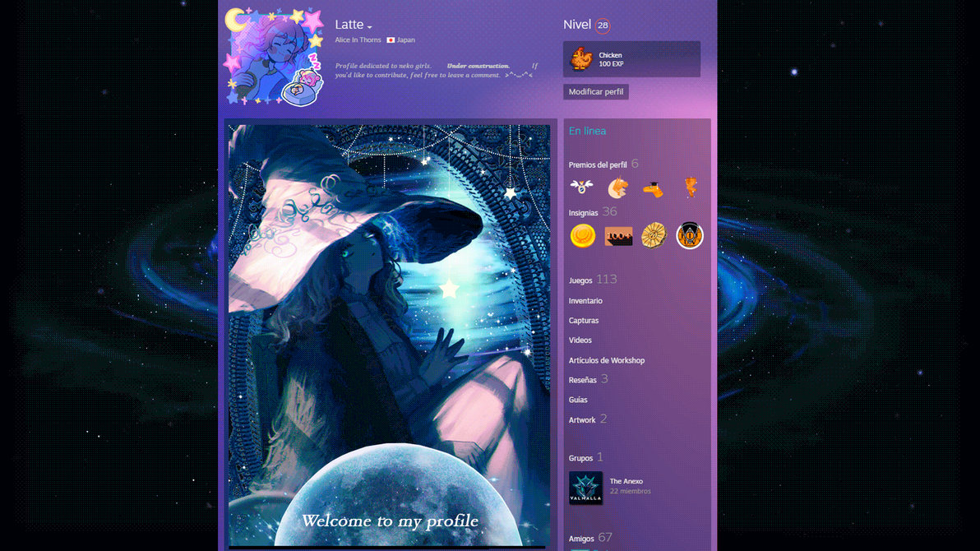This screenshot has width=980, height=551.
Task: Open the Artwork link
Action: tap(582, 420)
